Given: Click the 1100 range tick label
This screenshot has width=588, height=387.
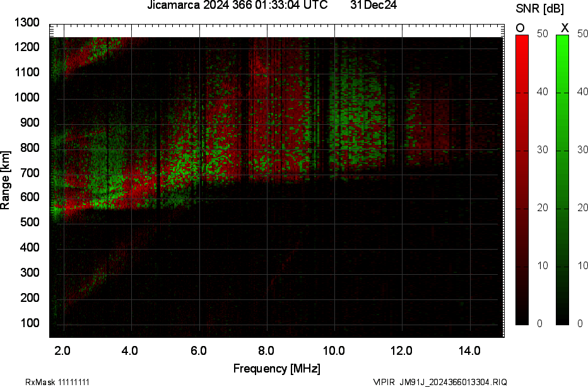Looking at the screenshot, I should coord(27,72).
